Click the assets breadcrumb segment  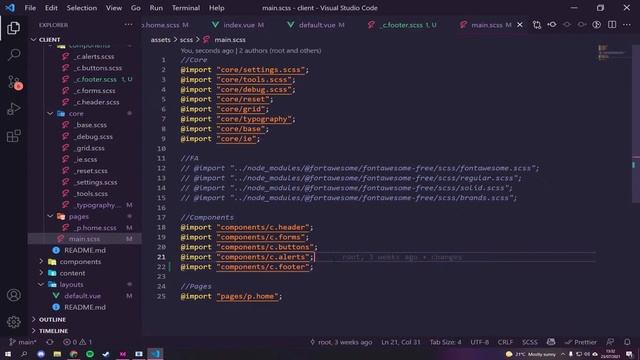(160, 40)
